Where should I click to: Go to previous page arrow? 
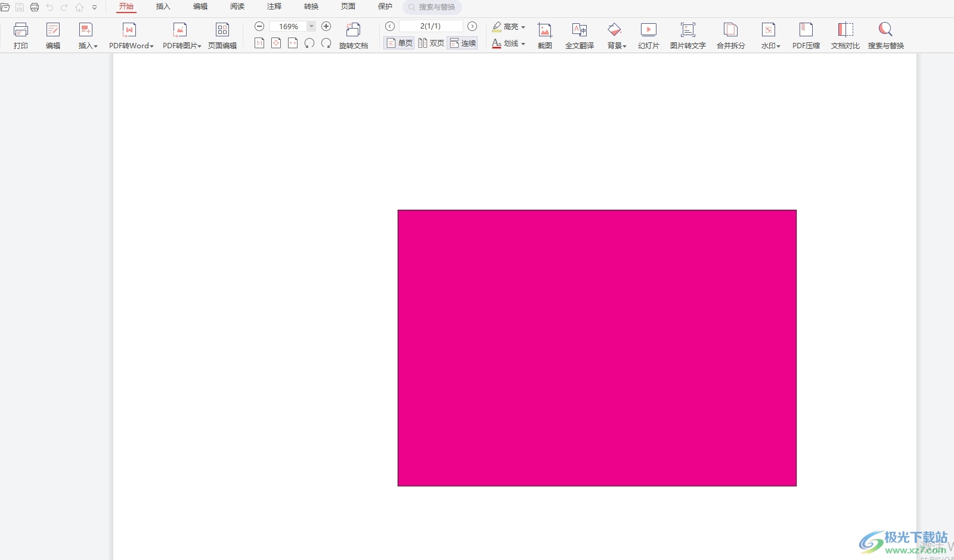coord(390,26)
